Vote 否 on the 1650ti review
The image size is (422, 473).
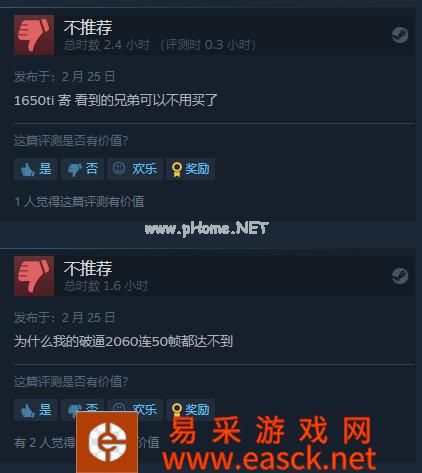click(x=83, y=169)
